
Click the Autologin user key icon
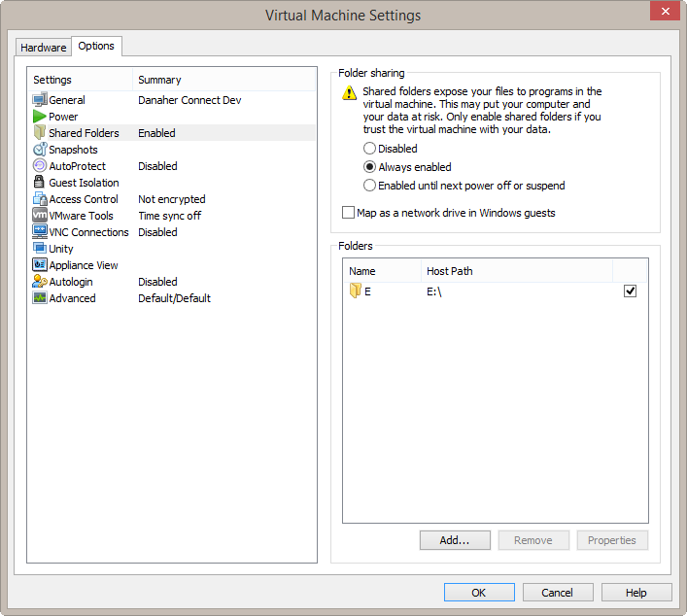click(x=40, y=281)
